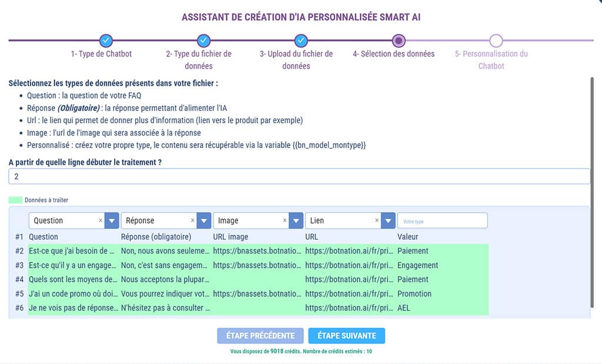Viewport: 602px width, 364px height.
Task: Go to '3- Upload du fichier' step
Action: click(296, 59)
